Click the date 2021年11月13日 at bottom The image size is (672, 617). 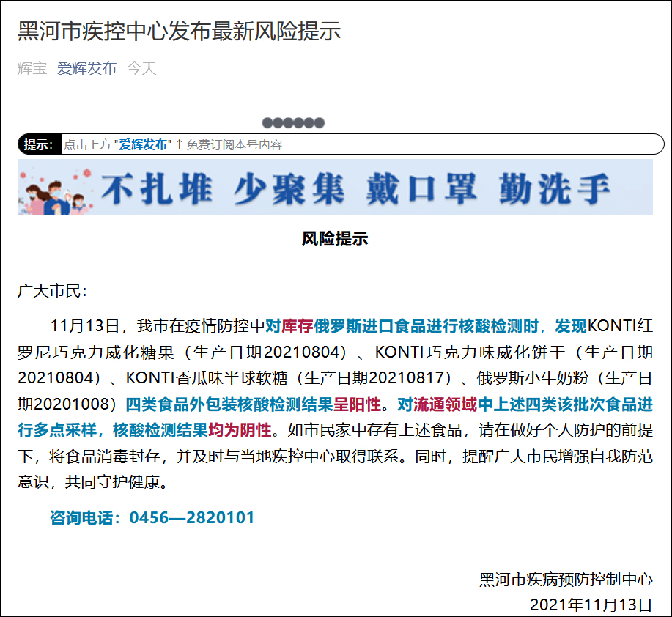[591, 605]
